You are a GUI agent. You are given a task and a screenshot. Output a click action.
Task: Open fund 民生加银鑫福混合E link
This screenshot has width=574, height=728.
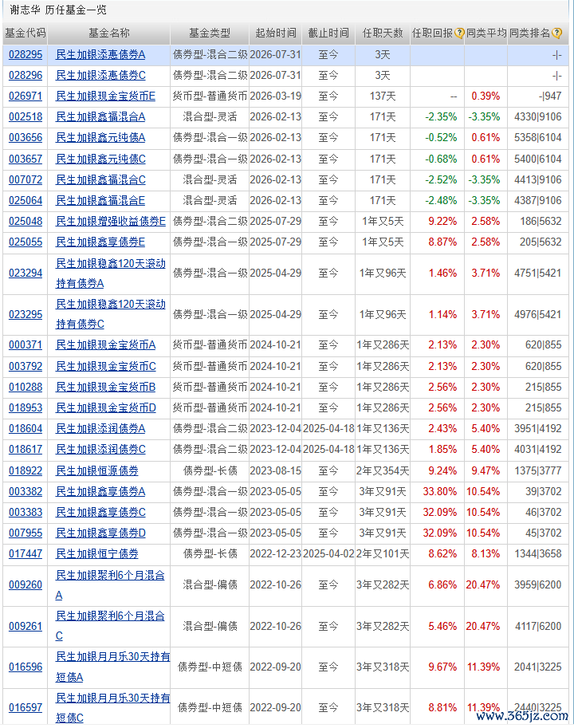(x=100, y=201)
